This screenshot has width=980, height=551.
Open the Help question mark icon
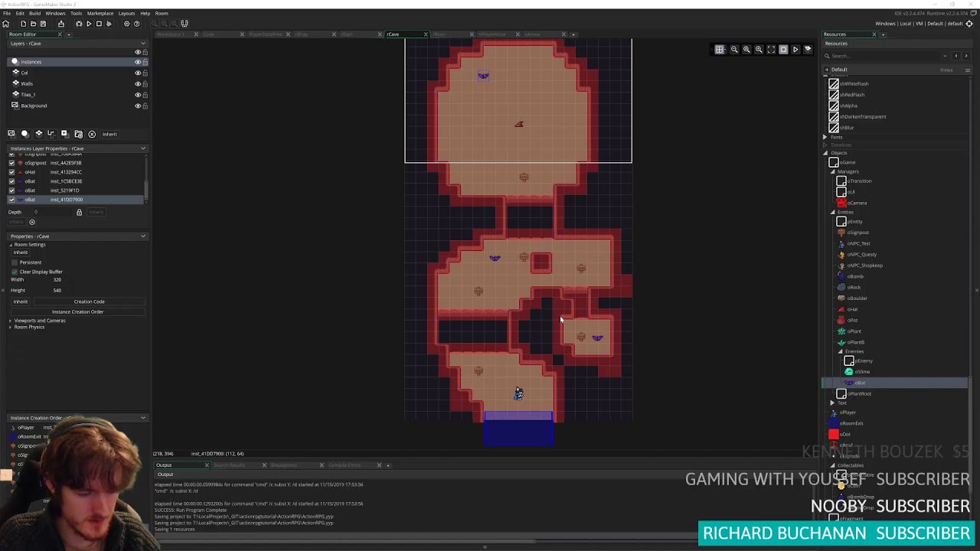[136, 24]
